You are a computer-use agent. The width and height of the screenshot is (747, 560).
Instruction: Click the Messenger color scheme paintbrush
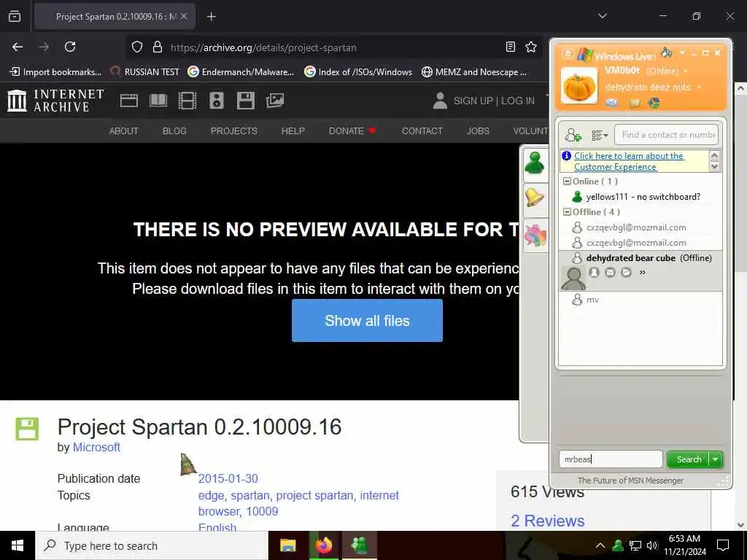coord(667,52)
